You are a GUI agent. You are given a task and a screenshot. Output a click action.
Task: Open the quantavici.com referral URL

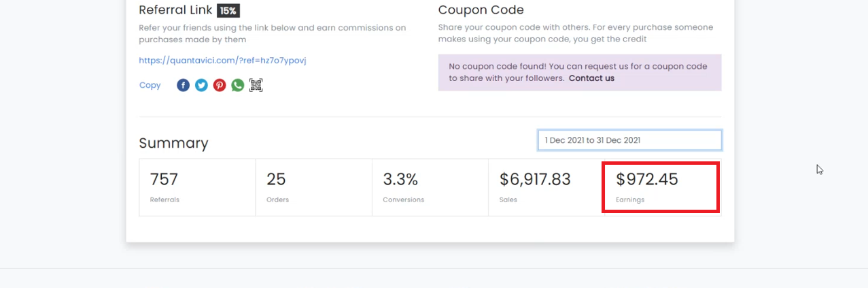click(x=222, y=61)
